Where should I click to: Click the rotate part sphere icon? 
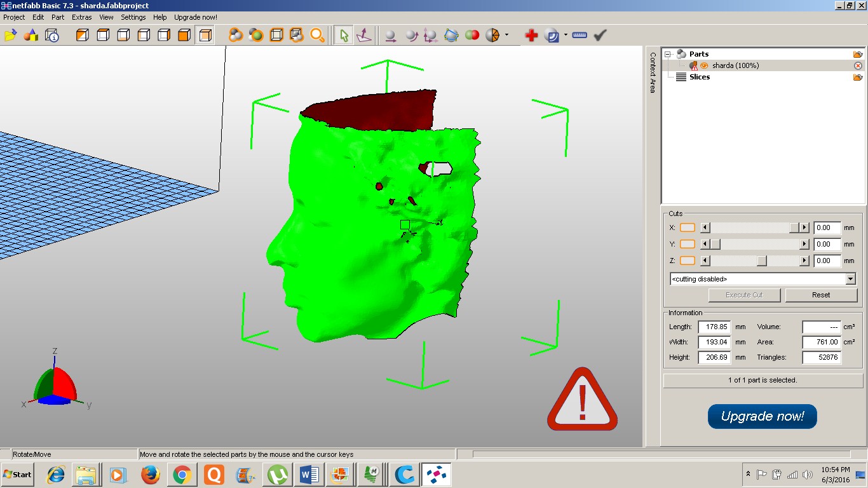[x=411, y=36]
